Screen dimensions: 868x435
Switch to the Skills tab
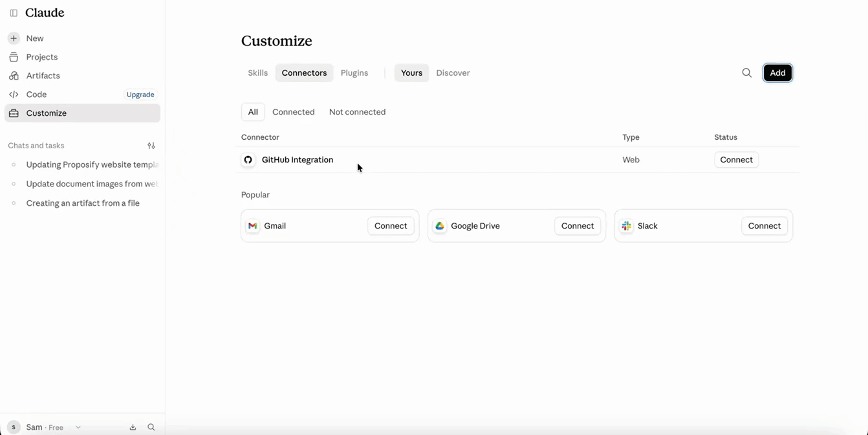click(x=257, y=73)
